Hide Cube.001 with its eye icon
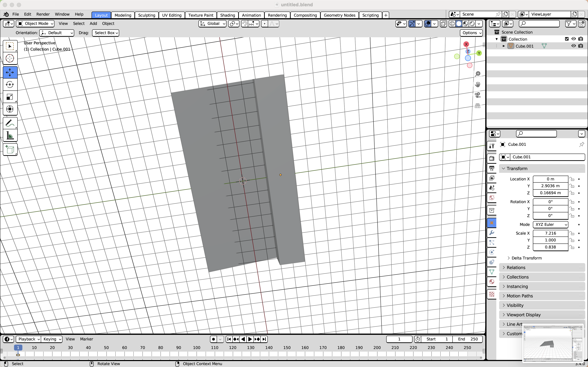This screenshot has height=367, width=588. (573, 46)
